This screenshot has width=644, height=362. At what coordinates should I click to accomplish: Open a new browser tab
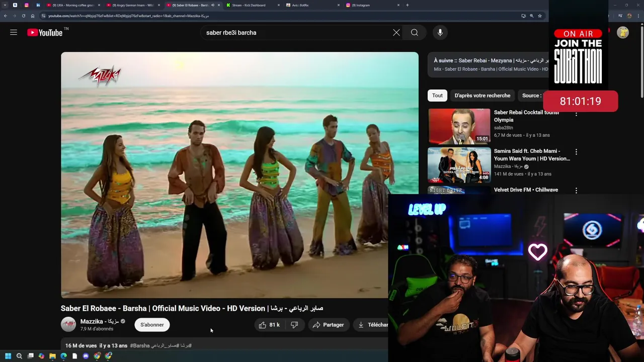coord(408,5)
